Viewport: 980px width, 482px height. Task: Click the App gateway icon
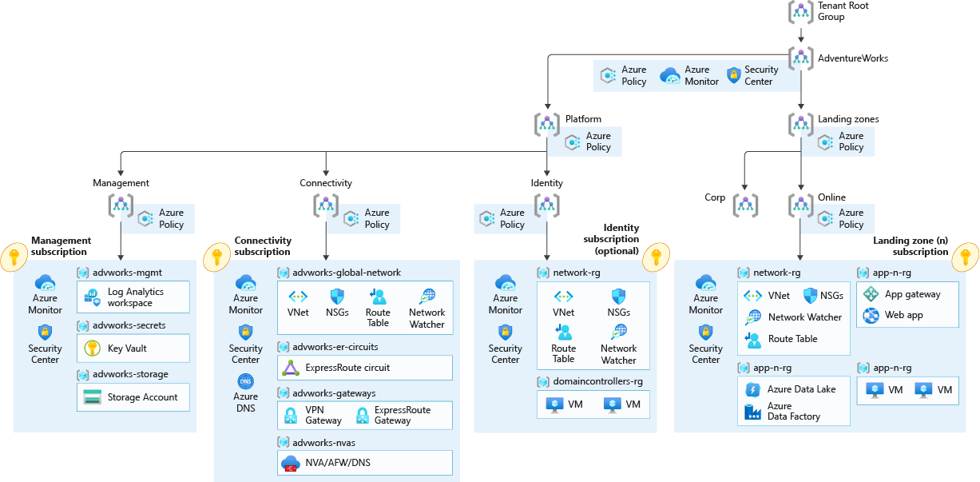tap(871, 294)
